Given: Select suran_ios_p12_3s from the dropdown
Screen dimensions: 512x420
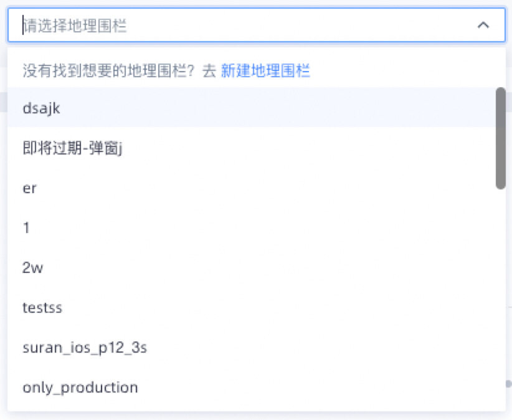Looking at the screenshot, I should click(x=85, y=348).
